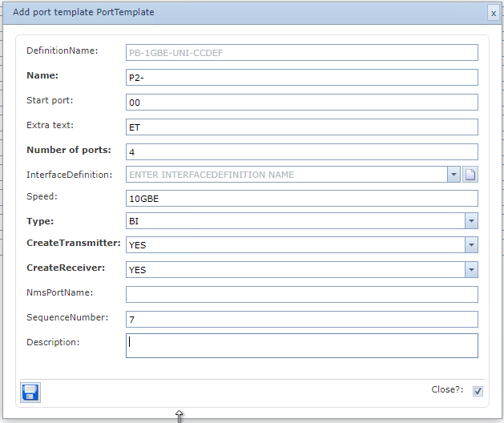Screen dimensions: 504x423
Task: Select the Number of ports field
Action: pos(302,151)
